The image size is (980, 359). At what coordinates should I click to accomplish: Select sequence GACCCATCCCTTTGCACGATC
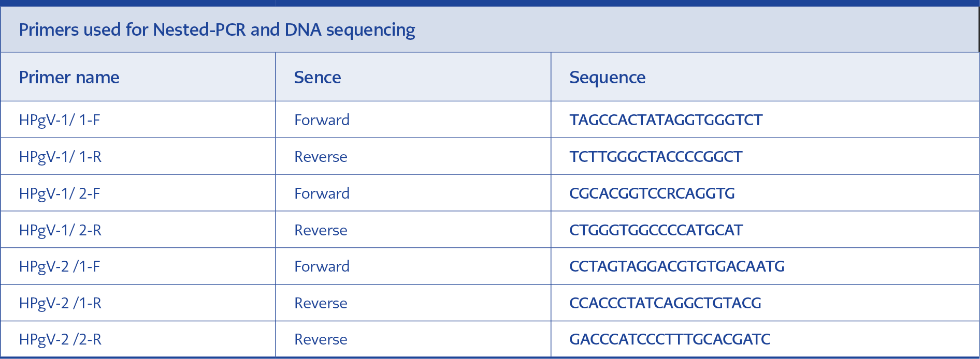point(670,339)
